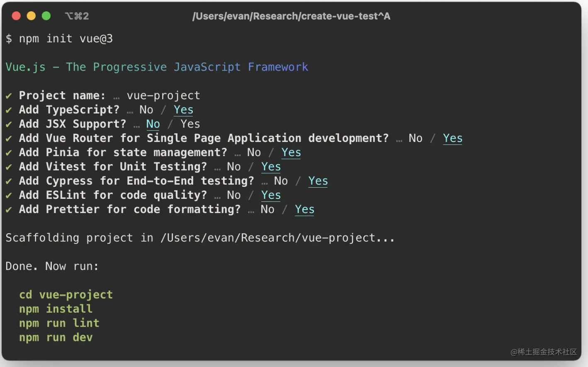Click the yellow minimize window button
Screen dimensions: 588x367
coord(31,16)
